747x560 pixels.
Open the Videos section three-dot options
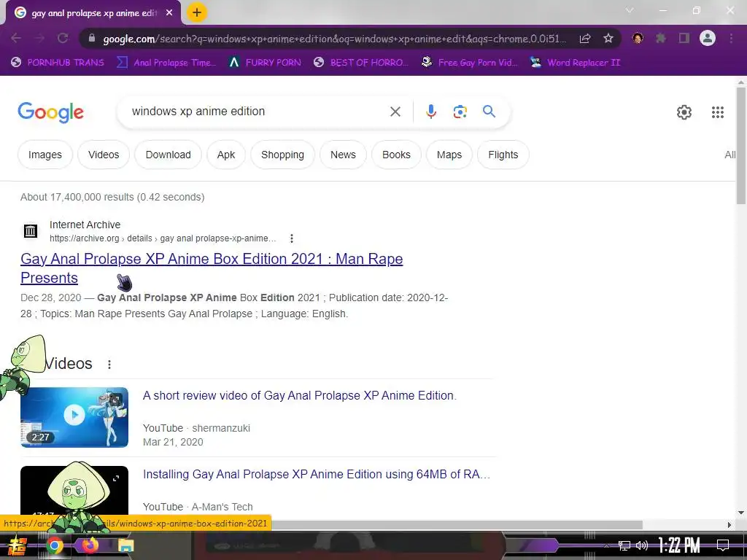(x=109, y=365)
